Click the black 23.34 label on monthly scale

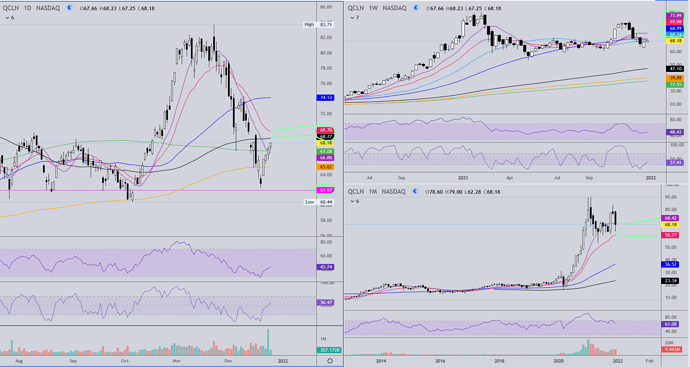tap(670, 281)
